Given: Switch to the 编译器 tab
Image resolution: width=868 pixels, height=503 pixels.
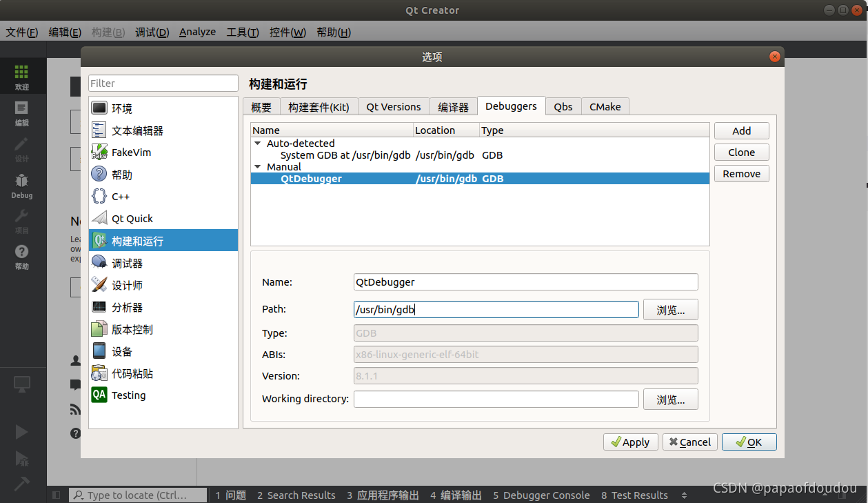Looking at the screenshot, I should [453, 106].
